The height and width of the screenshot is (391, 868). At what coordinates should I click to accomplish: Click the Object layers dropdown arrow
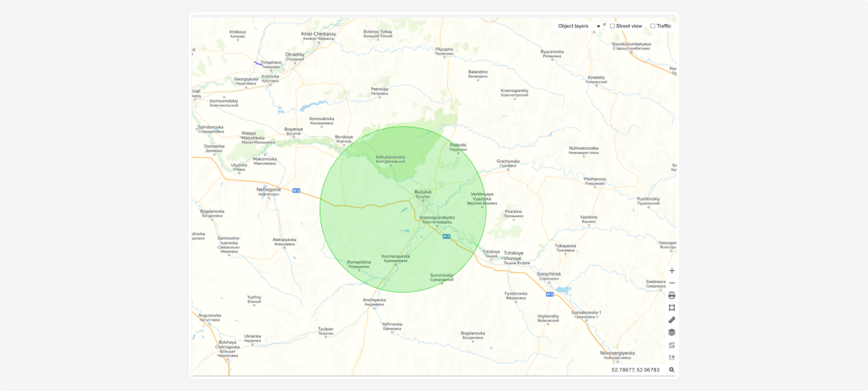(x=598, y=26)
